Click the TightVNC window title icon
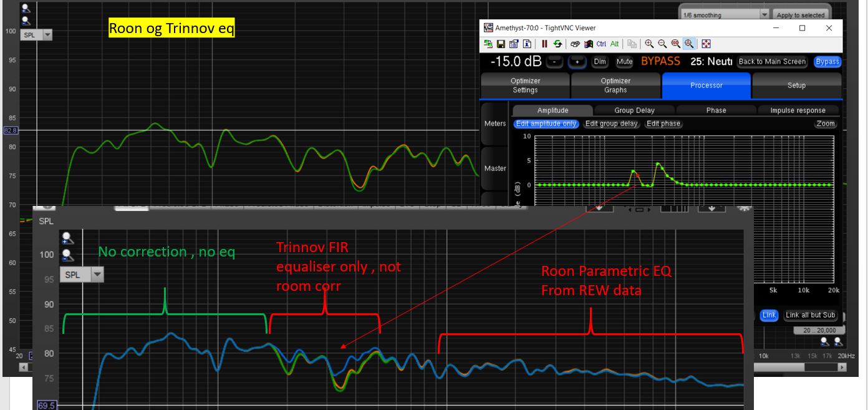The width and height of the screenshot is (868, 410). [488, 28]
